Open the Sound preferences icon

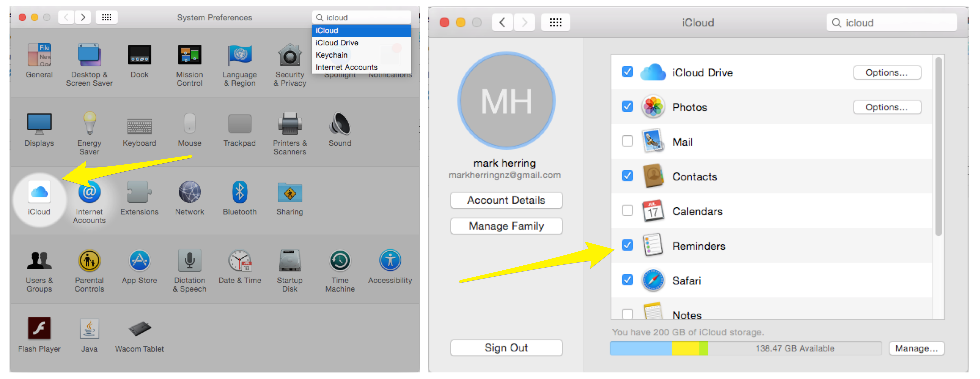(340, 124)
